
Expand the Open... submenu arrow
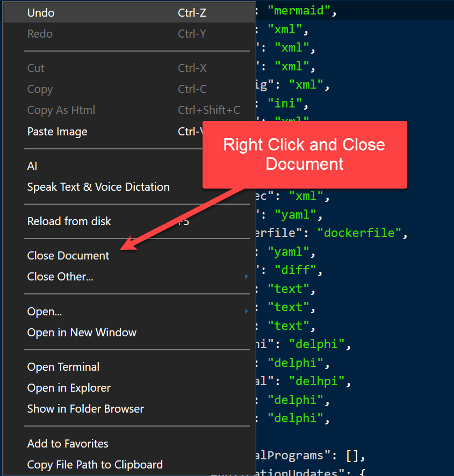pyautogui.click(x=246, y=311)
